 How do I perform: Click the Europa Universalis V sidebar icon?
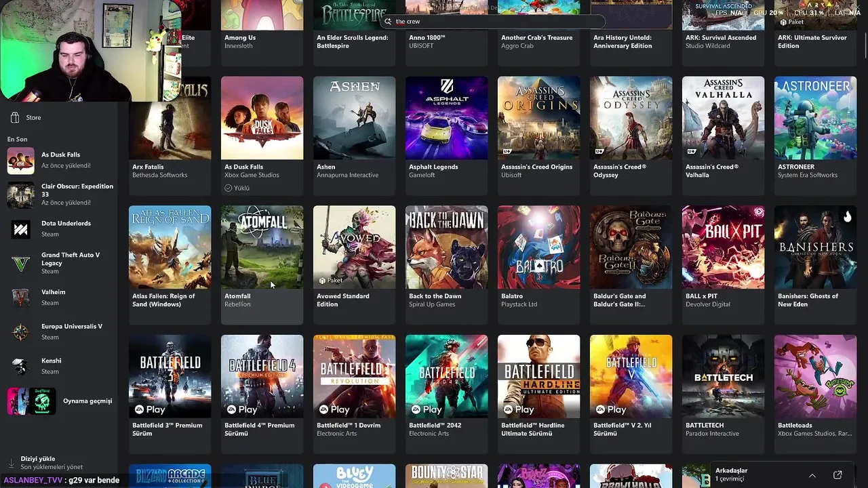20,331
